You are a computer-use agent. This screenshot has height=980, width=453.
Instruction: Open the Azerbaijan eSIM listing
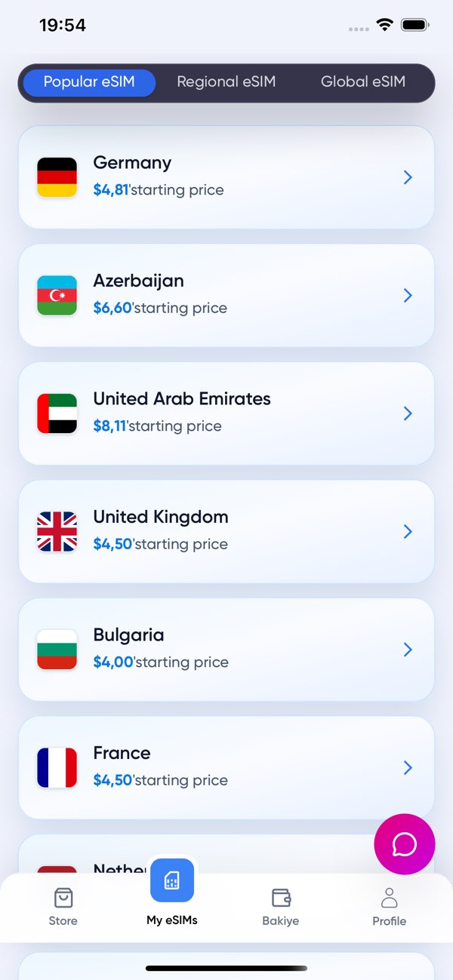click(x=226, y=296)
